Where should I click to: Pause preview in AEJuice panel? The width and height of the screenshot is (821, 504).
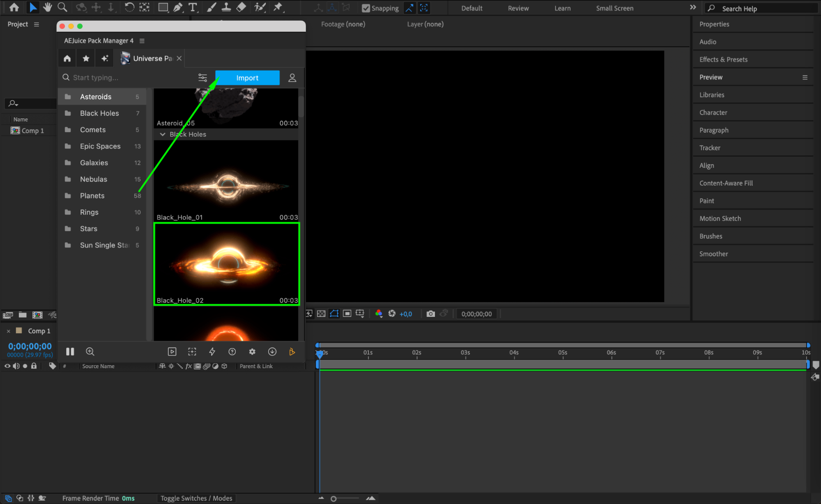70,352
